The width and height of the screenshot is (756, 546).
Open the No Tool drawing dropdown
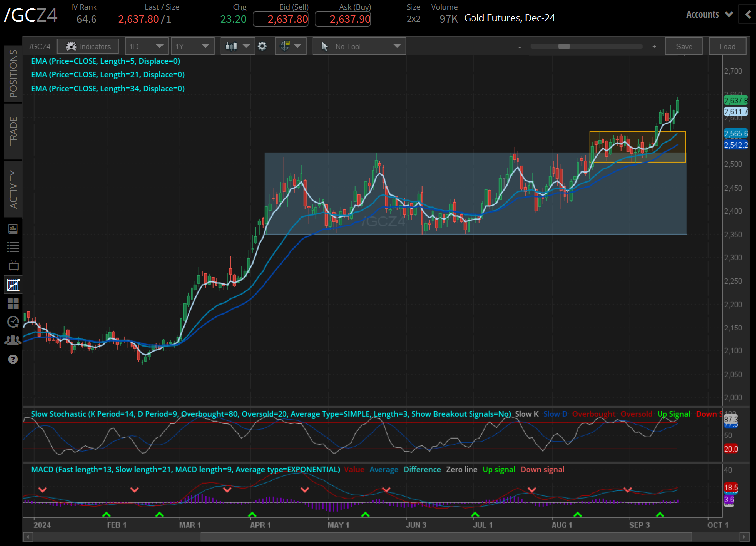point(359,46)
